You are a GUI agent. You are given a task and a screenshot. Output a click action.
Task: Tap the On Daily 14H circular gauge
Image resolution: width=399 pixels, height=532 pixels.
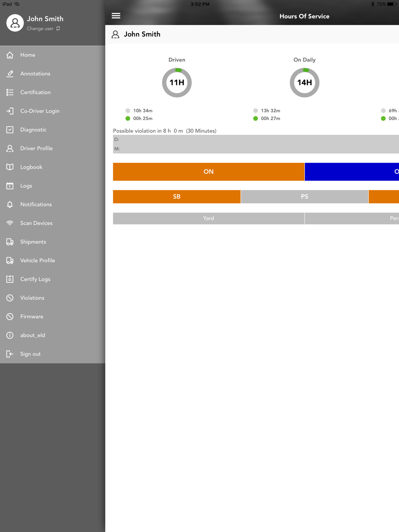pyautogui.click(x=304, y=83)
